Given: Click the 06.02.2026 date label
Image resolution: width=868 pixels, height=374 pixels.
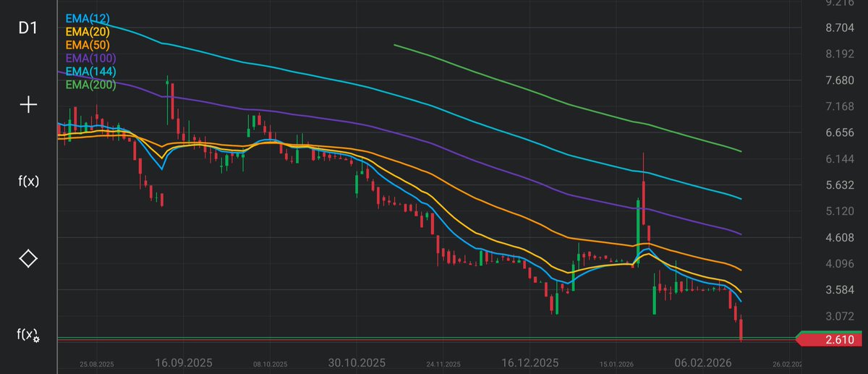Looking at the screenshot, I should (x=703, y=362).
